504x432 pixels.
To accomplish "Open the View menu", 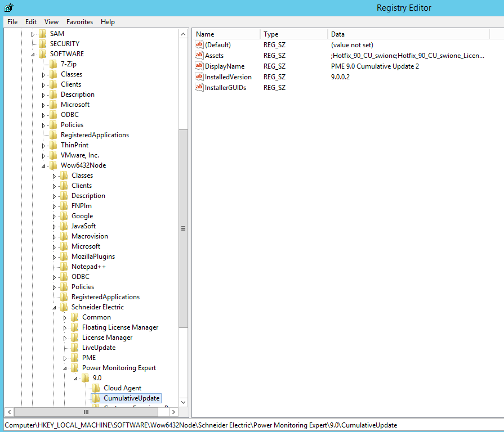I will 51,22.
